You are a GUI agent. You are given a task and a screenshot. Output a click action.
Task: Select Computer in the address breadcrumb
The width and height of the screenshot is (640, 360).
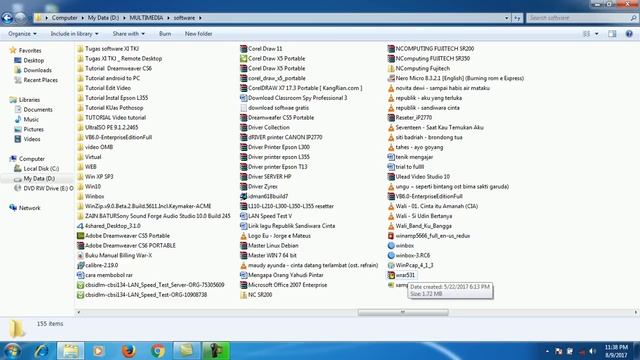[64, 18]
